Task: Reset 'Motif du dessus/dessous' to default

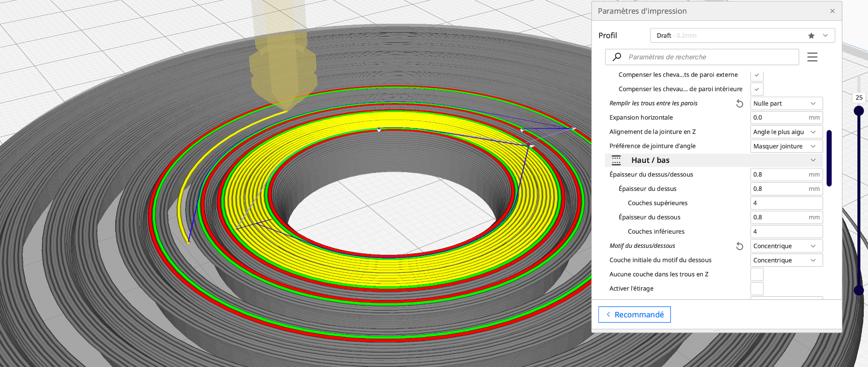Action: 740,246
